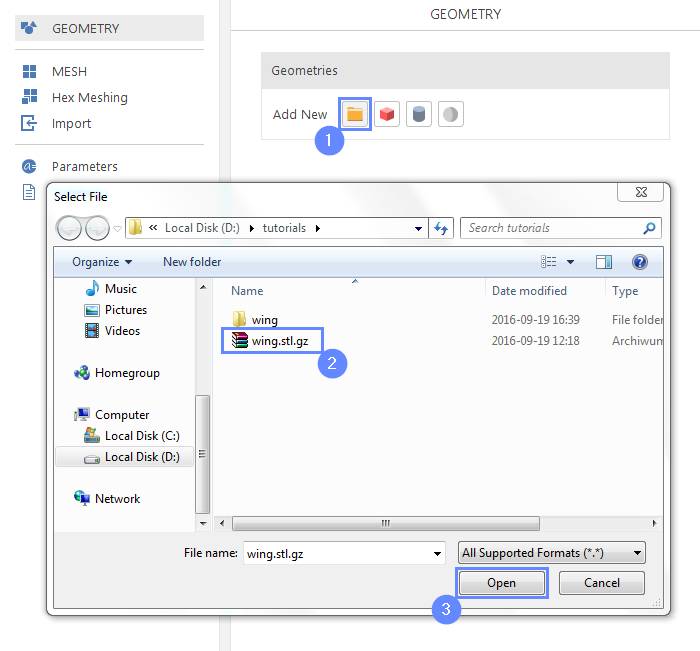This screenshot has height=651, width=700.
Task: Click the back navigation arrow in Select File
Action: [x=69, y=229]
